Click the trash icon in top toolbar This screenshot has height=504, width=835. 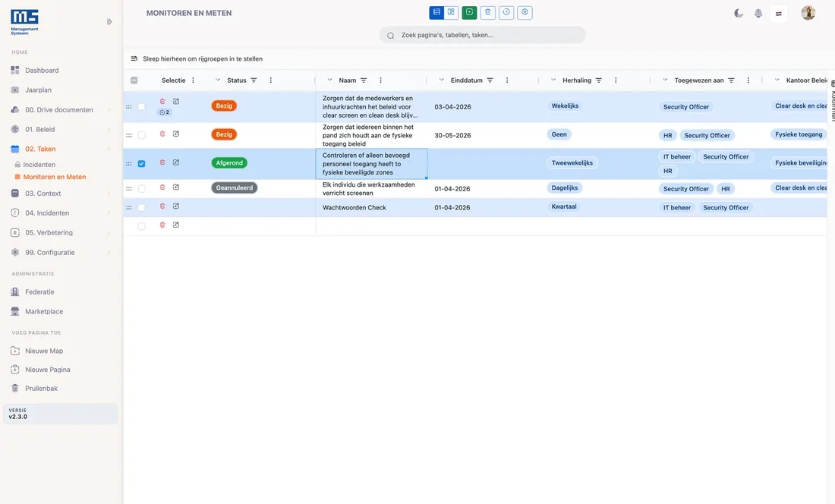[488, 12]
